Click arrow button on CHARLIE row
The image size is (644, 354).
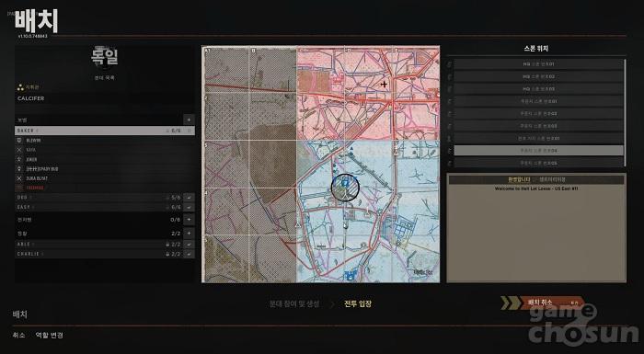click(x=189, y=254)
